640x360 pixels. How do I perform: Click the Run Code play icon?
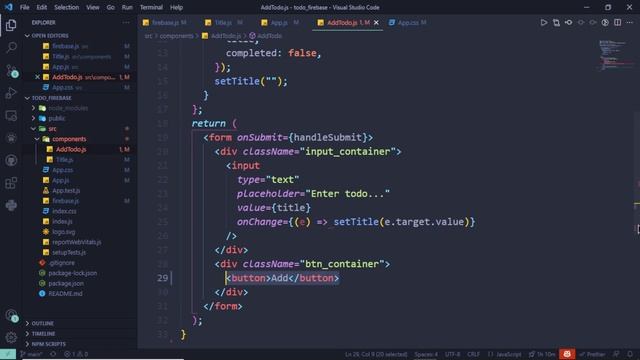click(544, 22)
